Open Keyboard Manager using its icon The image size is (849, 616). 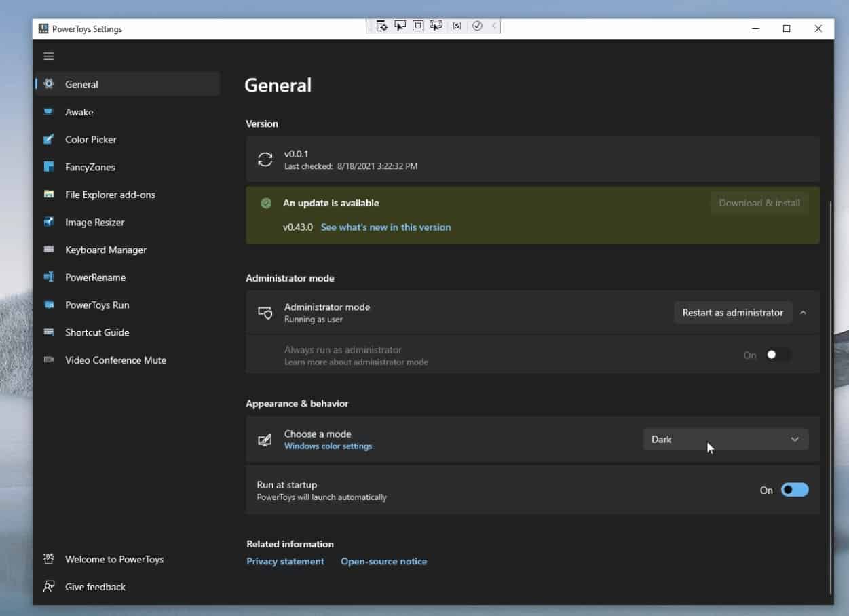(x=49, y=250)
